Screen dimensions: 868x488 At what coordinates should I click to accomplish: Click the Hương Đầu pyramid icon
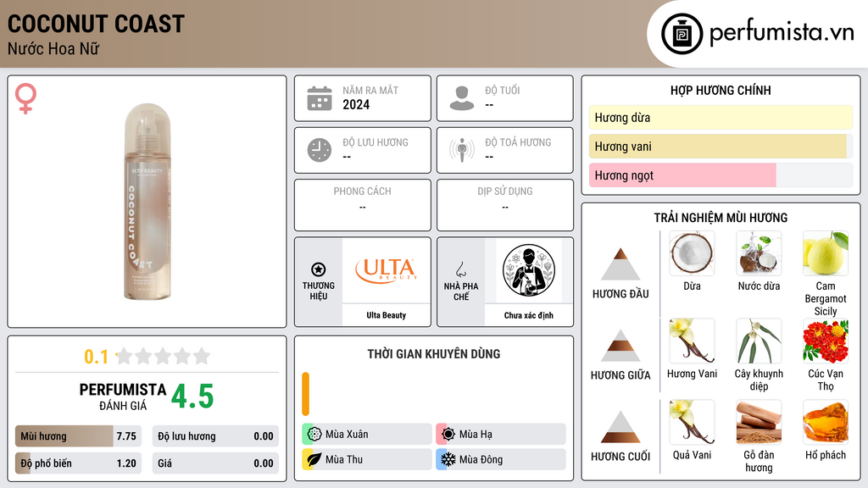(x=620, y=264)
